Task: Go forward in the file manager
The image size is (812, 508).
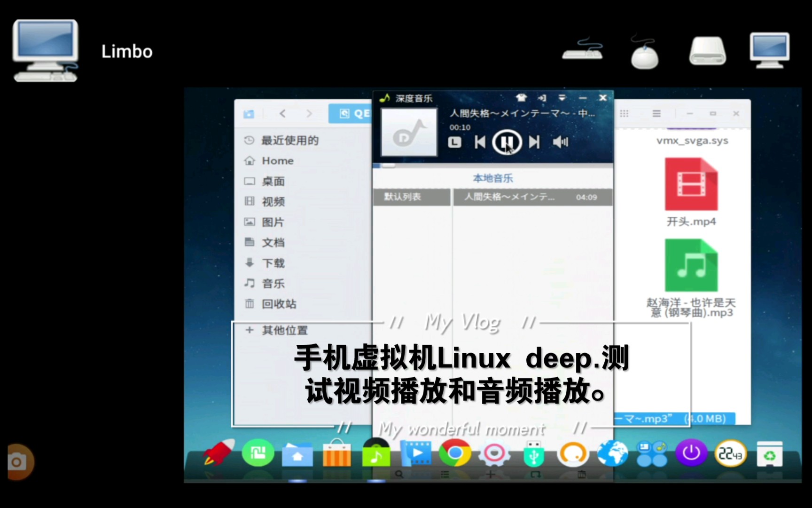Action: point(309,113)
